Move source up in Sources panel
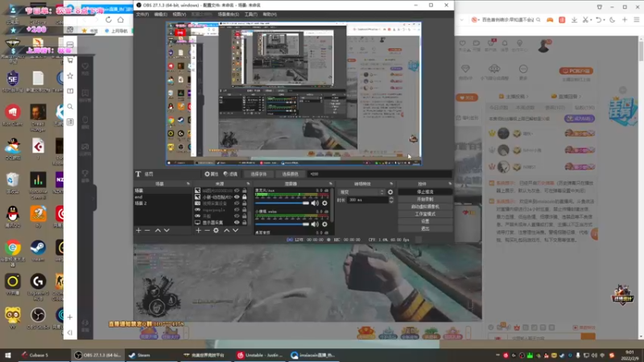 point(227,230)
